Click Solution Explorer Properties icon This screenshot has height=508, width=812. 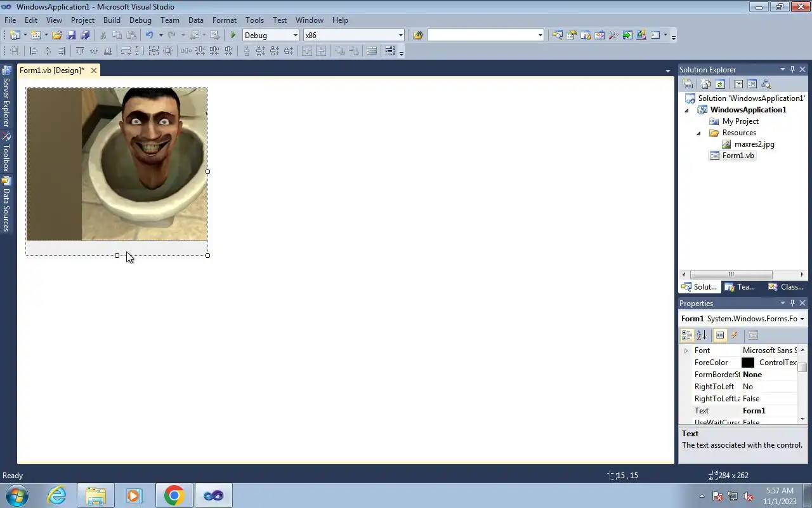(688, 84)
